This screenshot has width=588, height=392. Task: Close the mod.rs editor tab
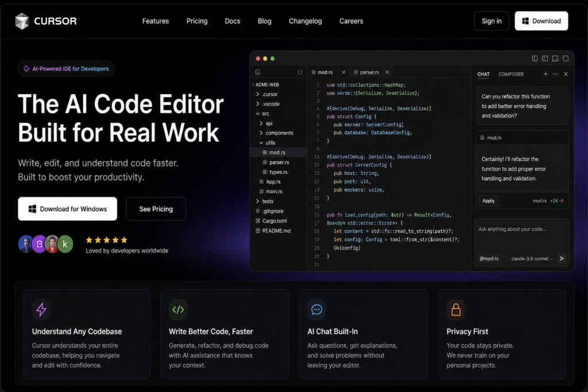pyautogui.click(x=343, y=72)
